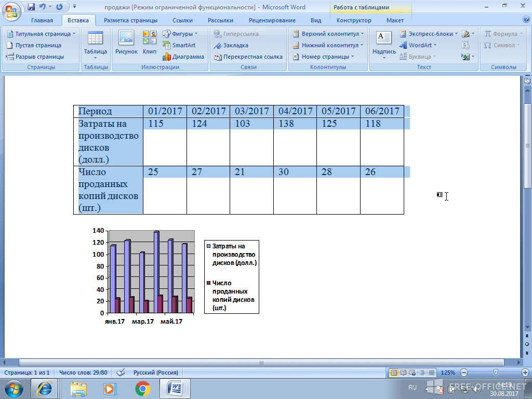Insert a page break with Разрыв страницы
532x399 pixels.
tap(35, 57)
